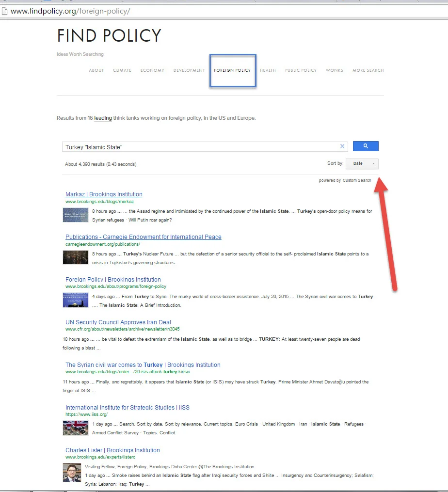Clear the search query with X
The height and width of the screenshot is (492, 448).
click(x=342, y=146)
